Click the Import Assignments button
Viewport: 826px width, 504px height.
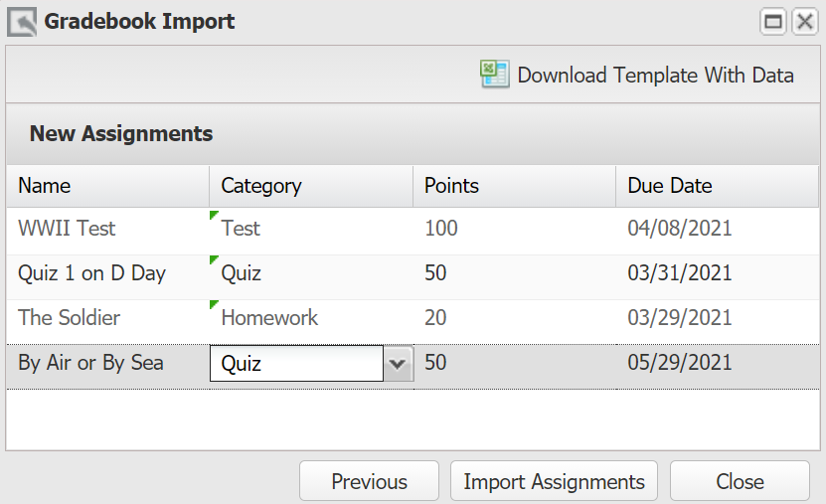point(554,481)
